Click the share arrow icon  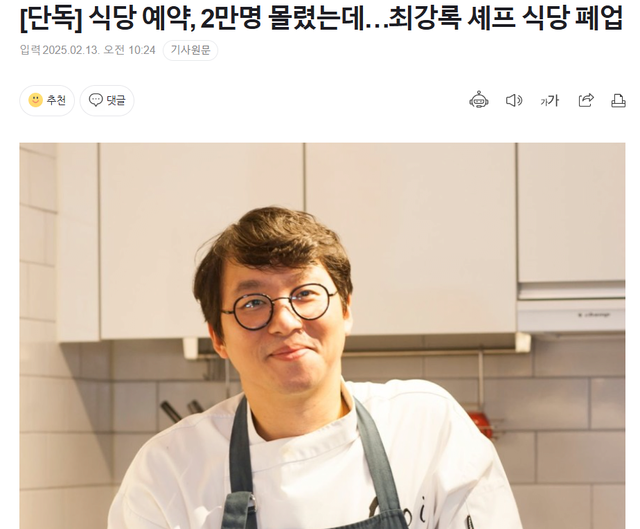586,100
